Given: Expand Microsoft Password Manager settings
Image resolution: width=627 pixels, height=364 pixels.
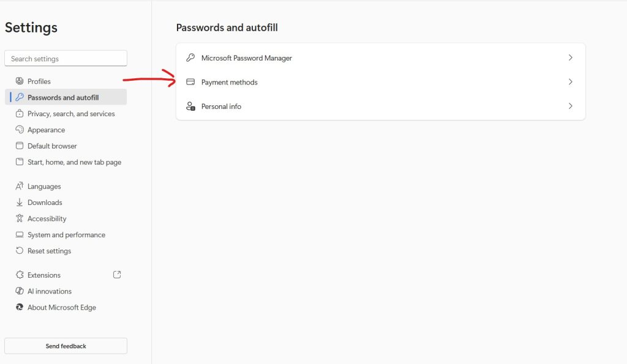Looking at the screenshot, I should click(570, 58).
